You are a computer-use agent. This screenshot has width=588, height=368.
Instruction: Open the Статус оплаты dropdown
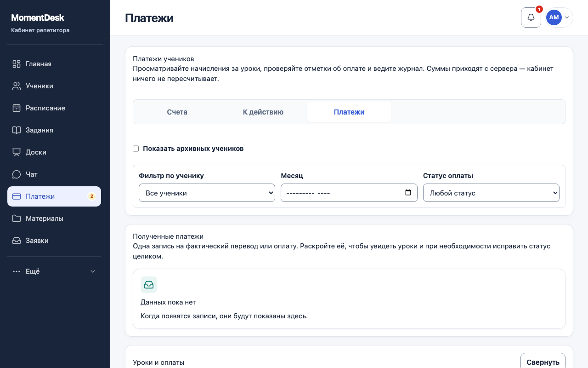point(491,193)
